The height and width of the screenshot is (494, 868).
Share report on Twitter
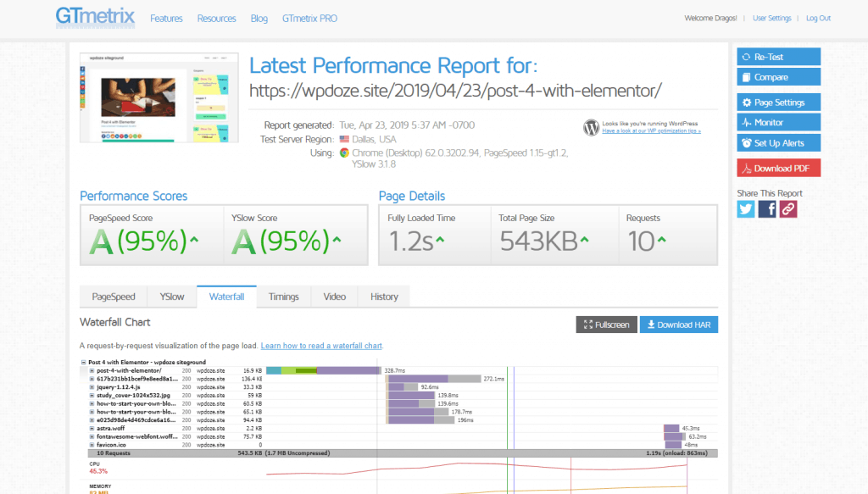point(746,208)
